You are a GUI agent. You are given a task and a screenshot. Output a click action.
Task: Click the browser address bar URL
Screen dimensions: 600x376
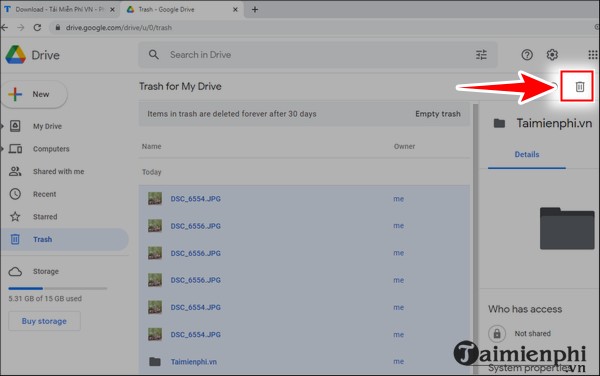(119, 28)
